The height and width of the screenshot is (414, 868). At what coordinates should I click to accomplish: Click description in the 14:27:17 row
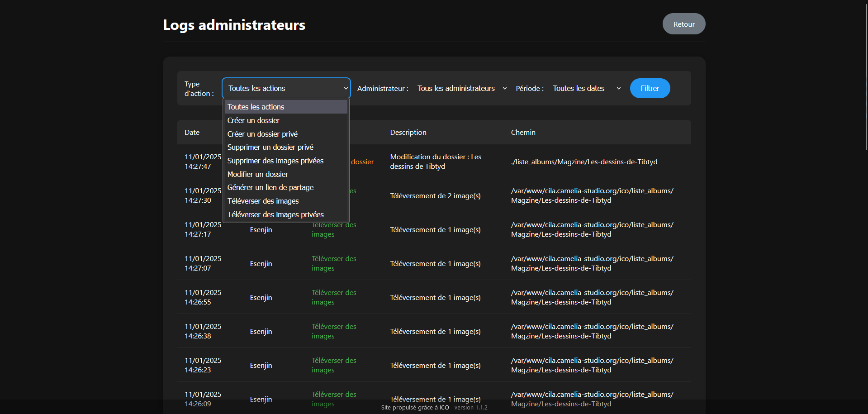pyautogui.click(x=435, y=229)
